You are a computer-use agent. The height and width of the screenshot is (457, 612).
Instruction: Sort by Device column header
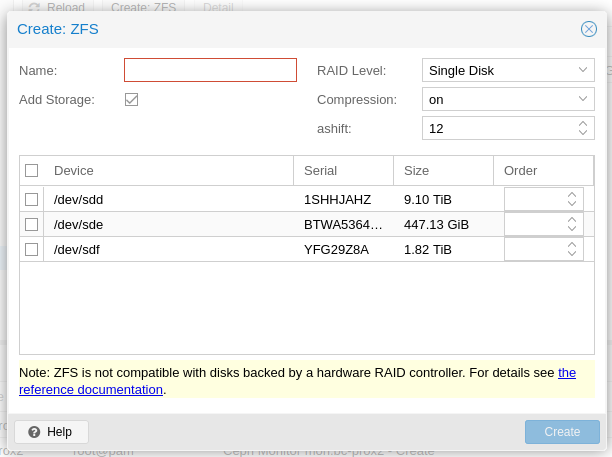169,171
